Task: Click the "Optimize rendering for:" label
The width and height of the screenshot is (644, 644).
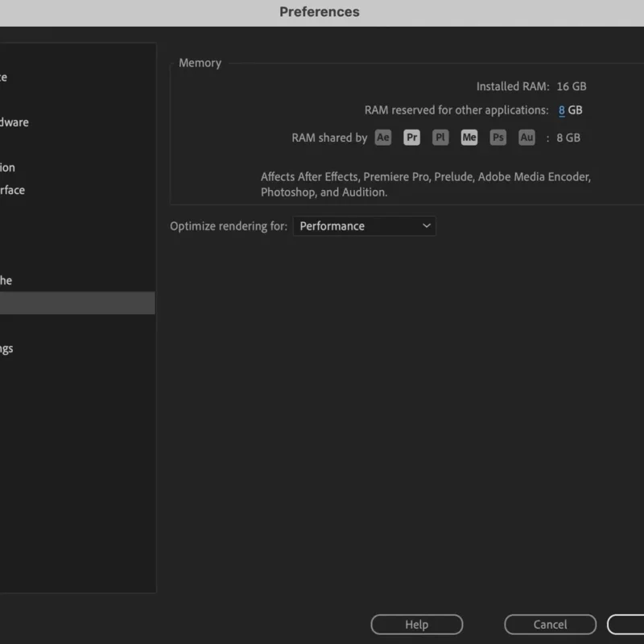Action: pyautogui.click(x=229, y=226)
